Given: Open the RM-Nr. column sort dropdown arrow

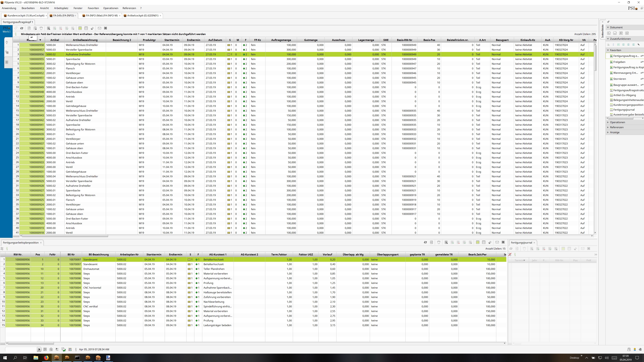Looking at the screenshot, I should click(x=40, y=40).
